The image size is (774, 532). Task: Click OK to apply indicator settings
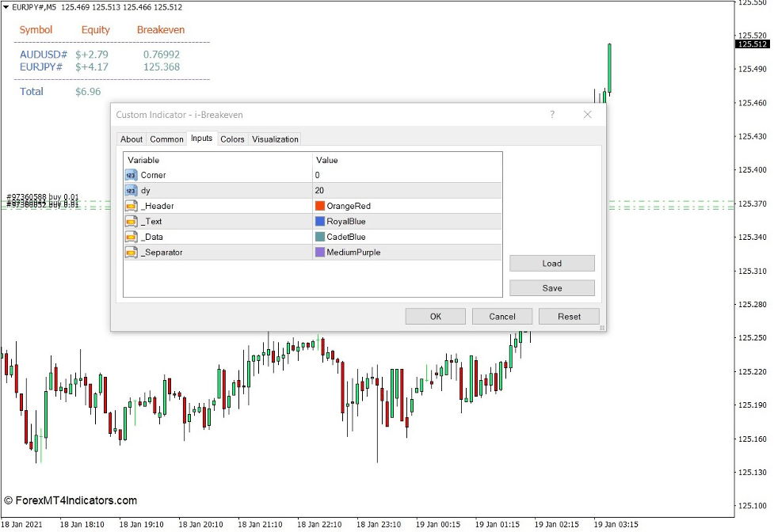[x=435, y=316]
